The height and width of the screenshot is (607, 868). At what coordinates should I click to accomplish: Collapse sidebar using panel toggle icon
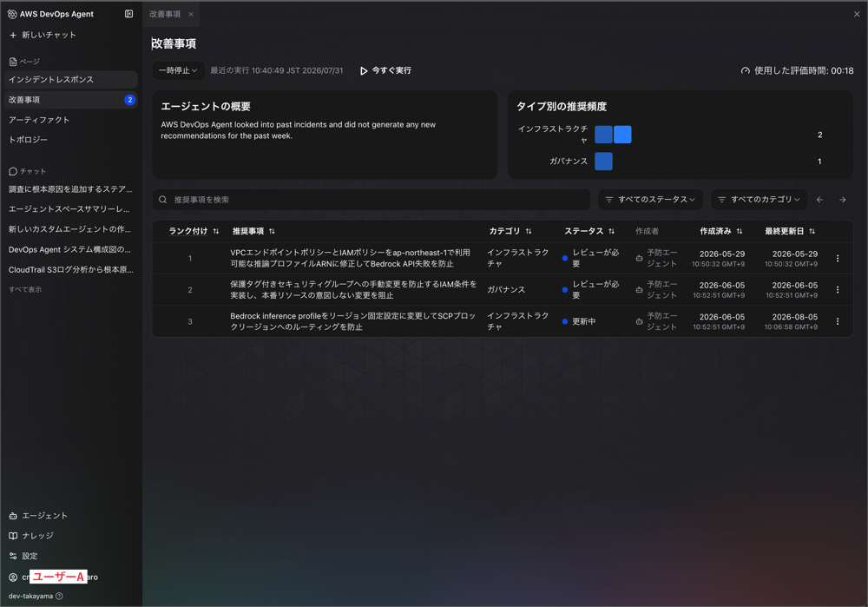[129, 14]
